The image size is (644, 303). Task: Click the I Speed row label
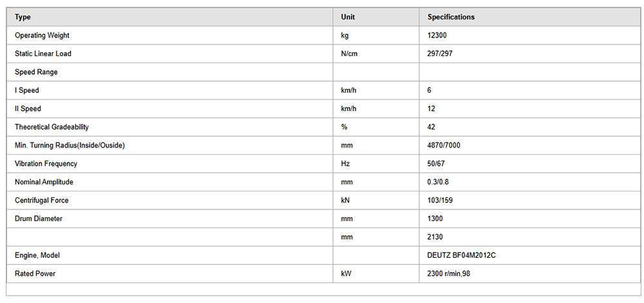pos(26,90)
